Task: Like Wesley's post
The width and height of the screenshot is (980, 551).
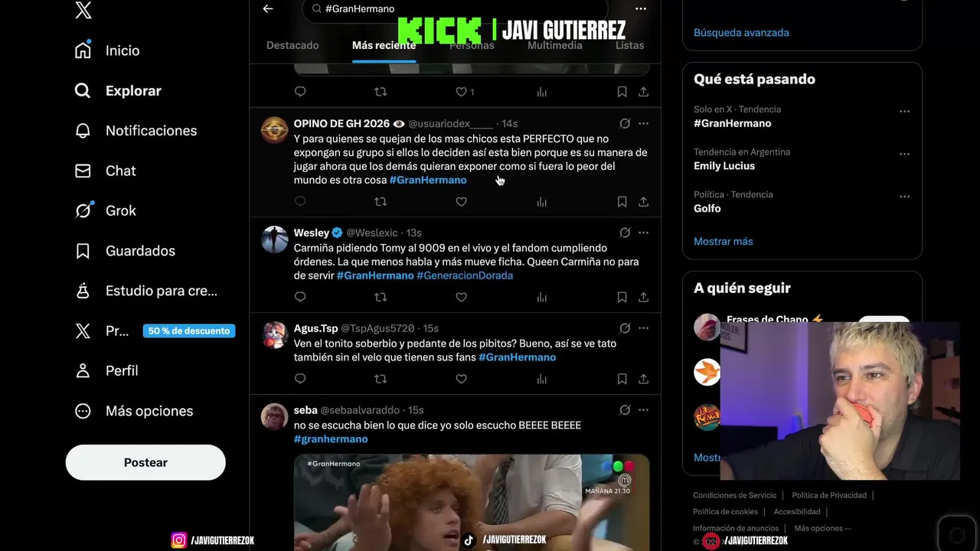Action: point(461,297)
